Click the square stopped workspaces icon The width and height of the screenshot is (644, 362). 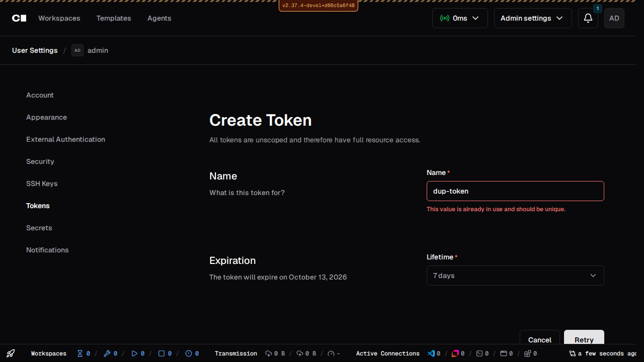pyautogui.click(x=162, y=353)
